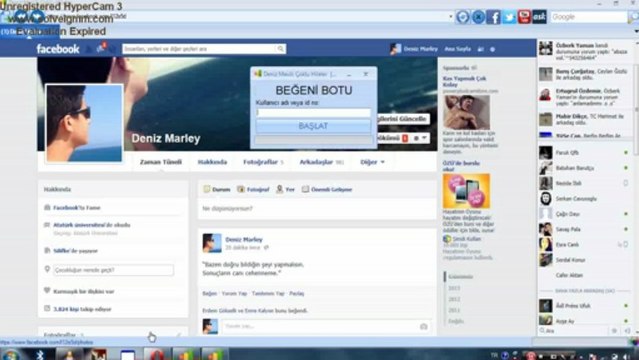Image resolution: width=639 pixels, height=360 pixels.
Task: Open chat with Batuhan in the sidebar
Action: pos(584,168)
